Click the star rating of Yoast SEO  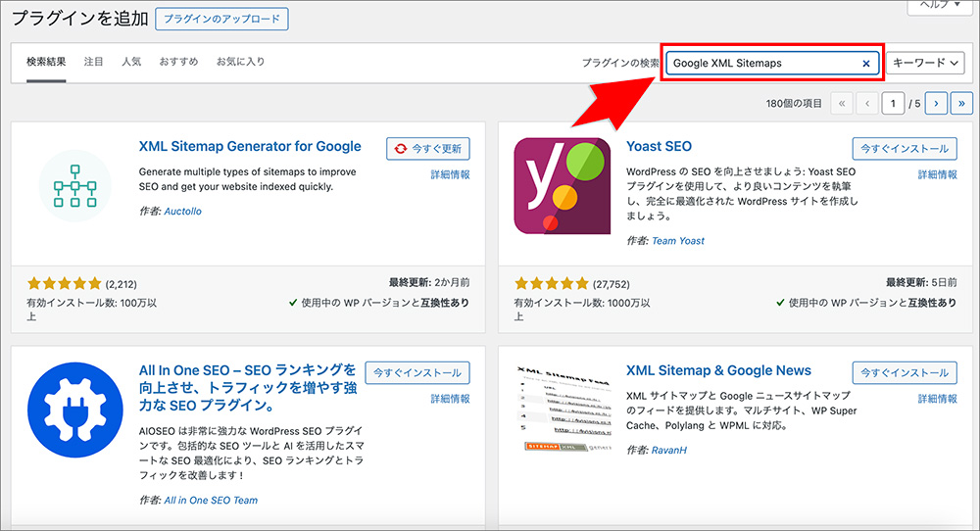click(551, 283)
